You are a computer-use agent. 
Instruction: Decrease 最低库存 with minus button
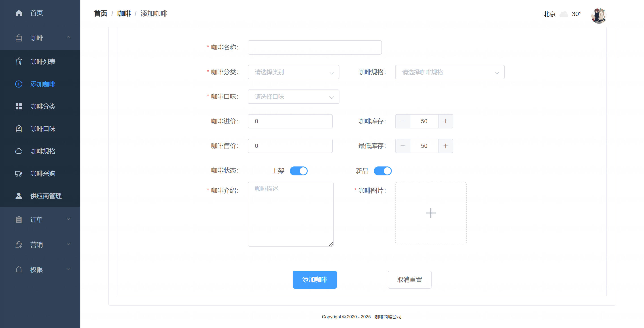click(x=402, y=146)
